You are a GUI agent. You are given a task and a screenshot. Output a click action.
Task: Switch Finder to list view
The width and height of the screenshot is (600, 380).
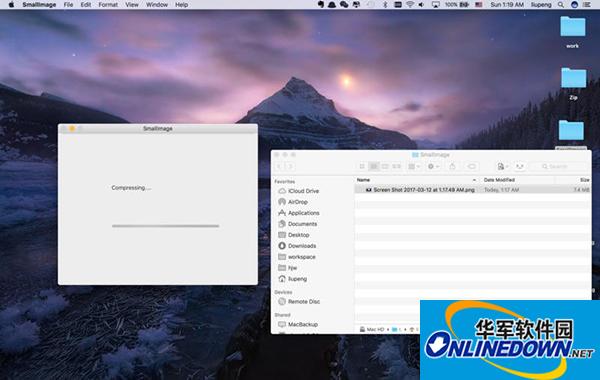[x=374, y=166]
